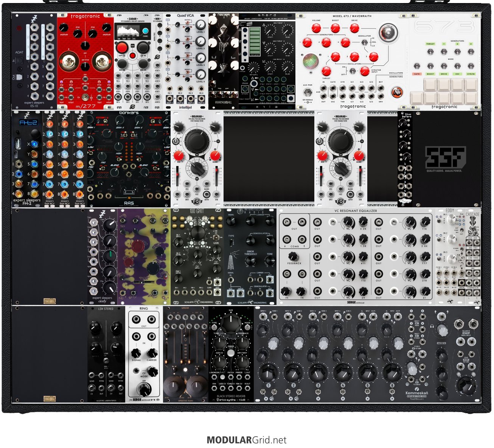Click the SIZE knob on Black Stereo Reverb

point(231,323)
